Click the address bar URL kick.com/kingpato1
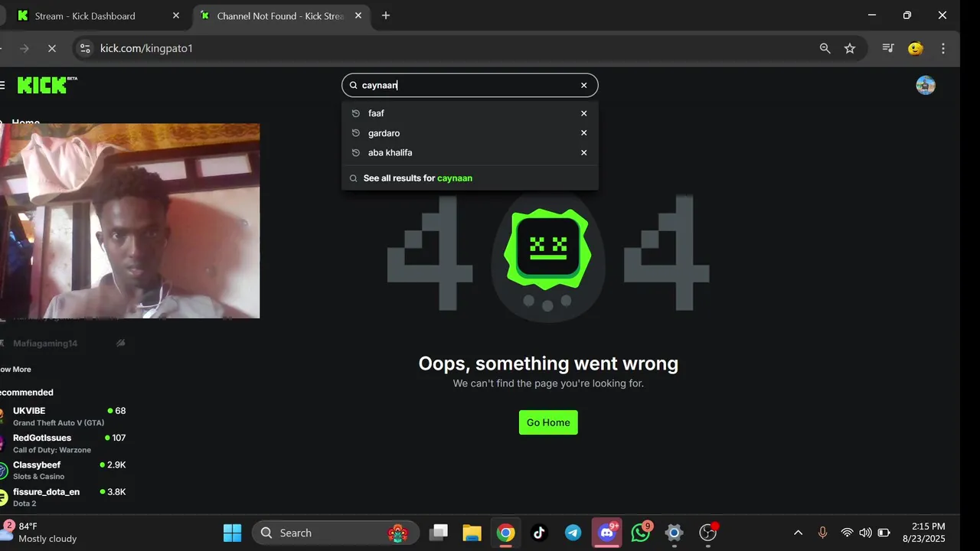This screenshot has height=551, width=980. click(146, 48)
